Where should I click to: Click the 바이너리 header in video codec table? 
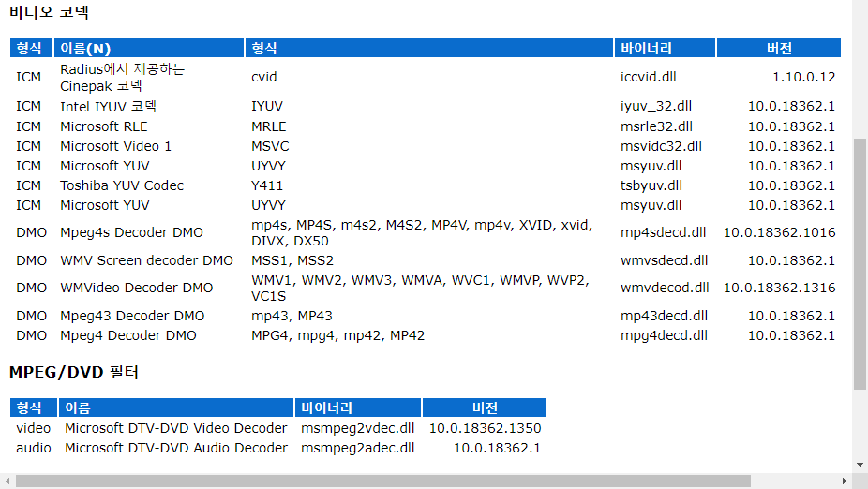(665, 48)
